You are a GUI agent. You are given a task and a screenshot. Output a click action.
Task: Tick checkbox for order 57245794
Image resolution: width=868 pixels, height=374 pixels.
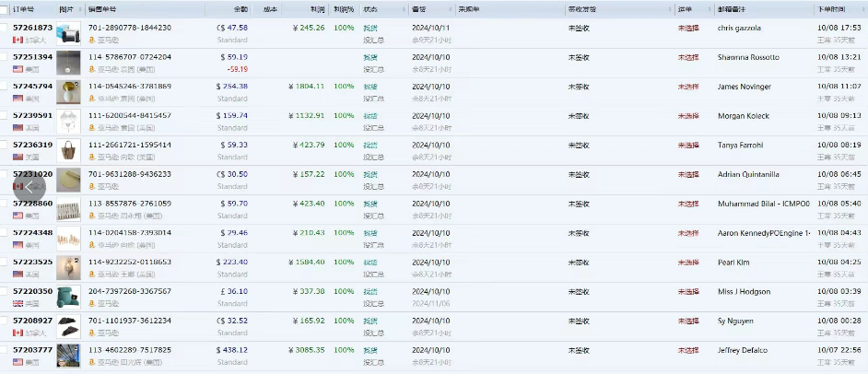[4, 87]
